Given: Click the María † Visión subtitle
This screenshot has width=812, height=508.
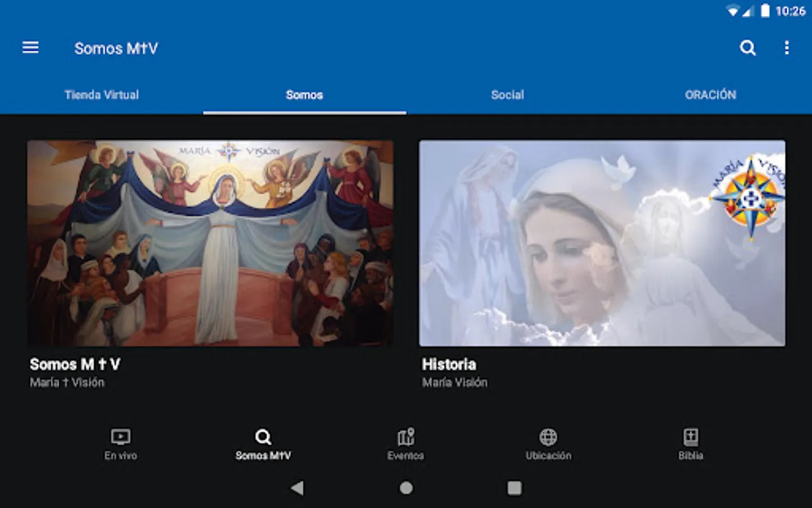Looking at the screenshot, I should [x=67, y=383].
